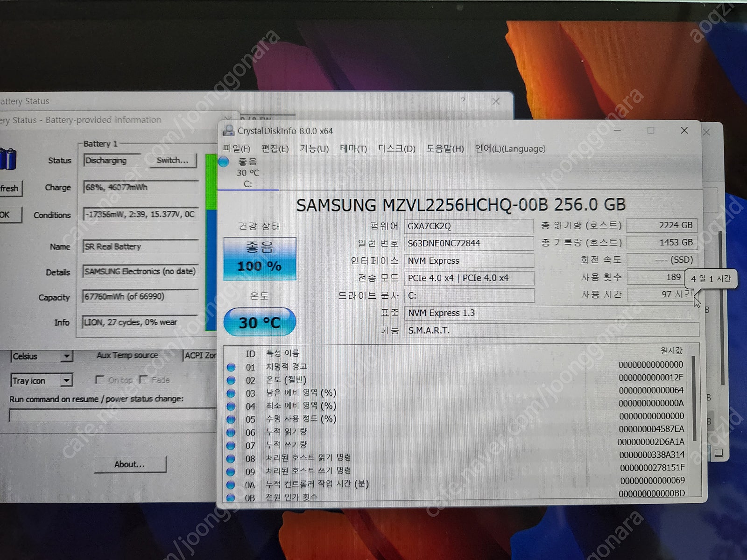The height and width of the screenshot is (560, 747).
Task: Click the About... button
Action: (x=130, y=465)
